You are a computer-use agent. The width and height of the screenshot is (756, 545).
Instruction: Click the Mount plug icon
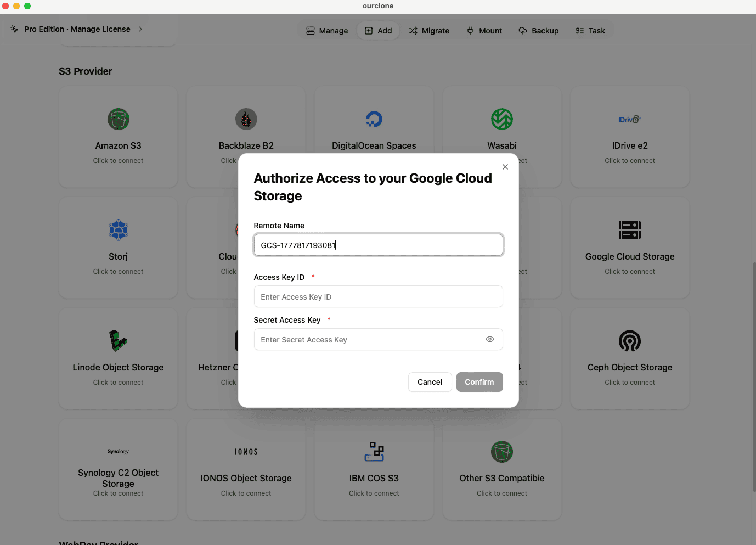click(470, 31)
